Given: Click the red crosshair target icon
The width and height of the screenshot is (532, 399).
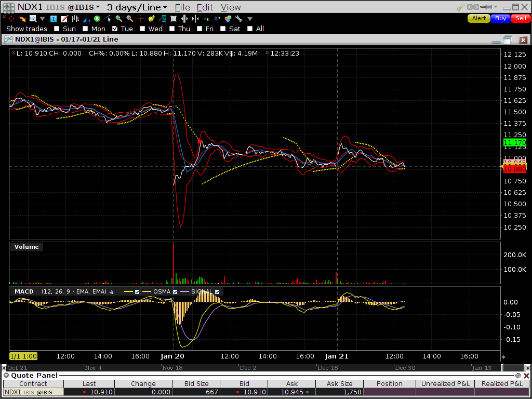Looking at the screenshot, I should (x=11, y=19).
